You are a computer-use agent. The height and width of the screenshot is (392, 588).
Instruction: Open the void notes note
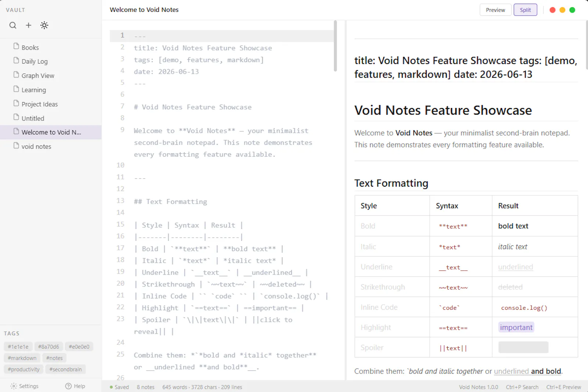51,146
